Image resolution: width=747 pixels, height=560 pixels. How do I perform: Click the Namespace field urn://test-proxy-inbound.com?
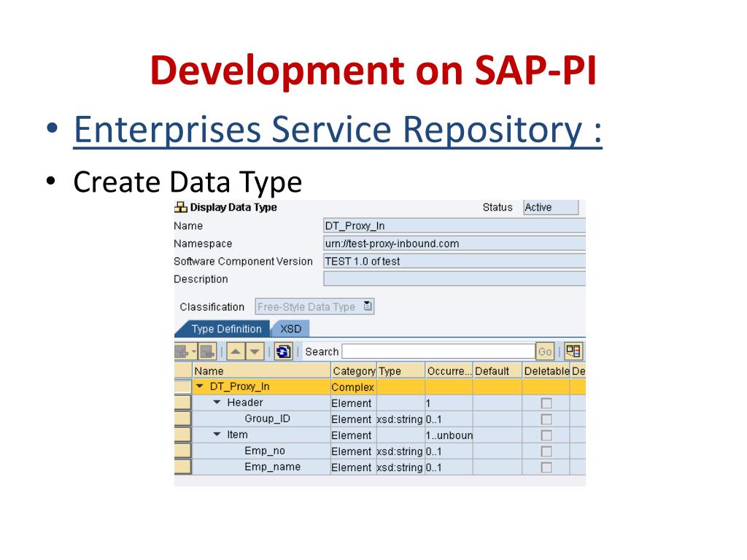tap(454, 244)
